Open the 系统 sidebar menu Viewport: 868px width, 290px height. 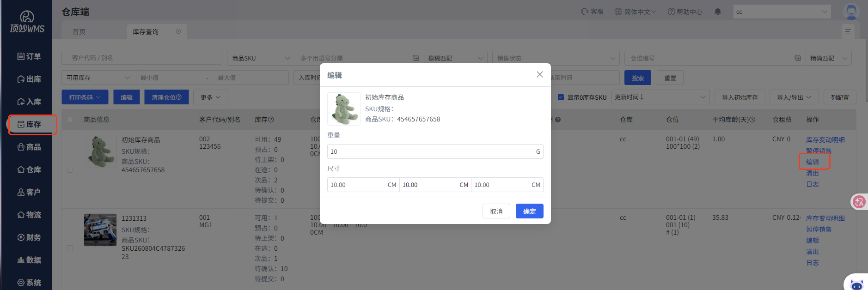[x=29, y=283]
